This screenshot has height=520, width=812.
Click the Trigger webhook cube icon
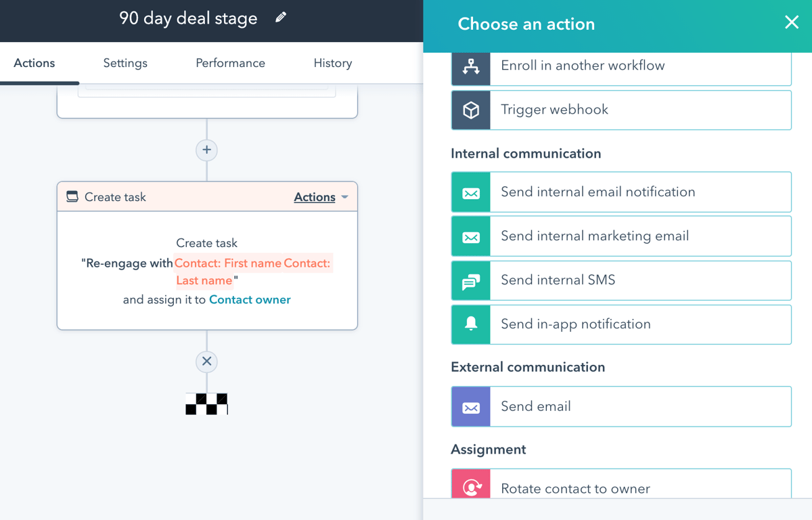(x=470, y=110)
